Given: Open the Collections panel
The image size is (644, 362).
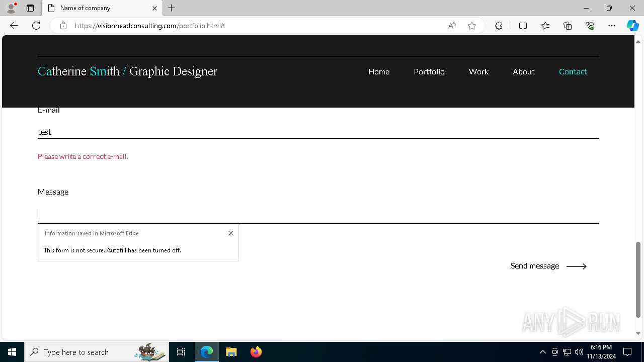Looking at the screenshot, I should tap(568, 26).
